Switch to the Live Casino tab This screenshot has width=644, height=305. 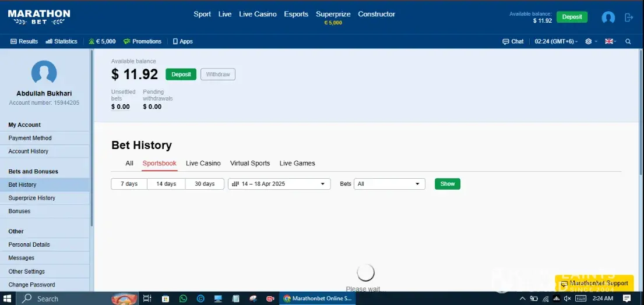coord(203,164)
